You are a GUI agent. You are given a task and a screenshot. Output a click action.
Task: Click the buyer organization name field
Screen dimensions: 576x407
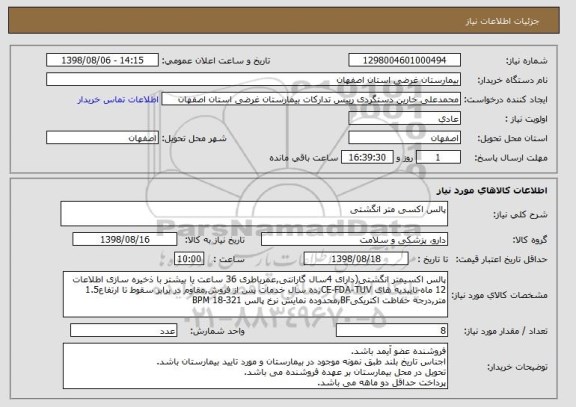point(253,80)
